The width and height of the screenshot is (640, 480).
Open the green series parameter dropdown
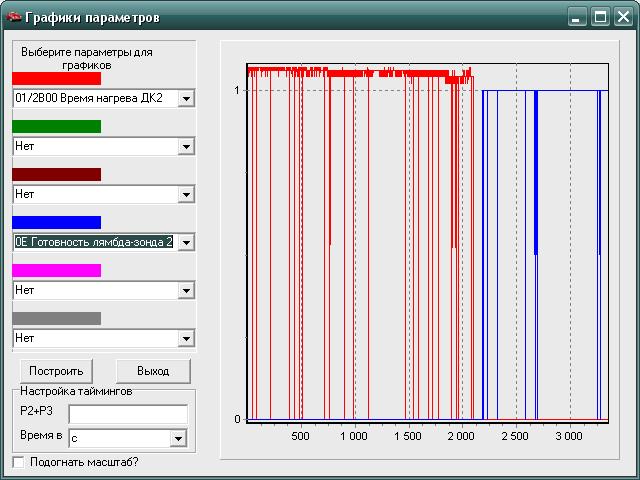point(186,146)
